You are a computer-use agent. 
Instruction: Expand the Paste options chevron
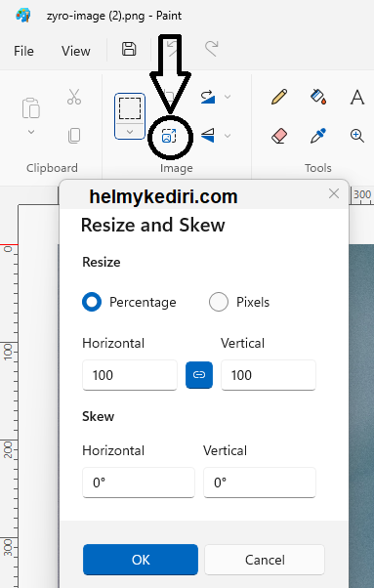(31, 132)
